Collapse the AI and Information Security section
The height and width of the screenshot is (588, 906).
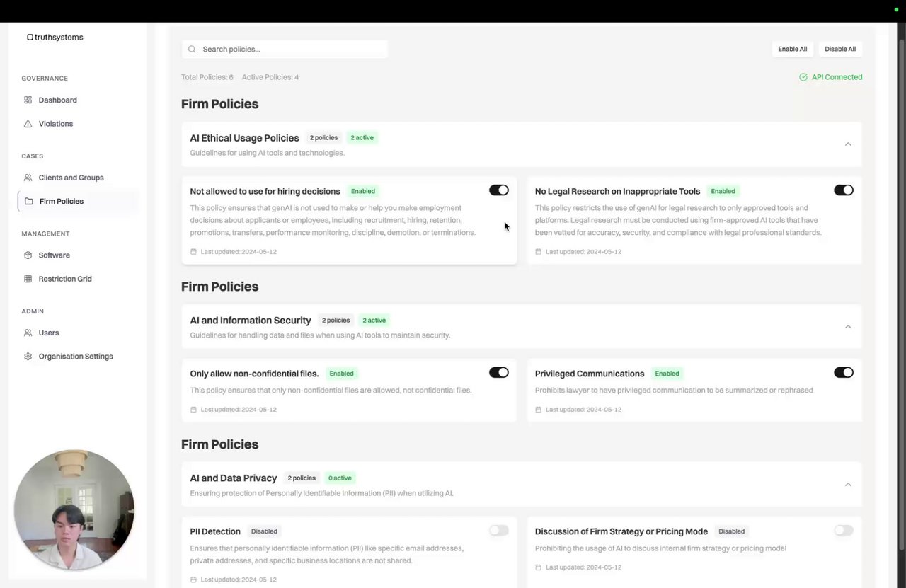click(x=848, y=327)
